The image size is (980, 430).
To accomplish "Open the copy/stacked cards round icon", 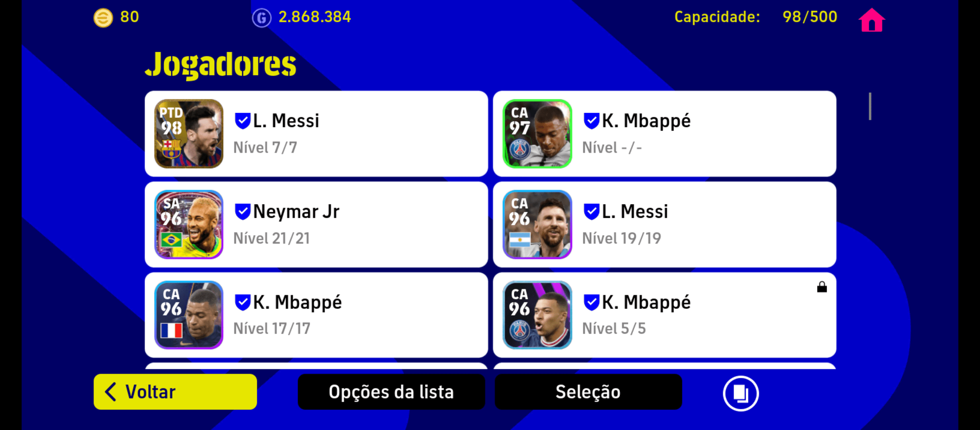I will tap(741, 393).
